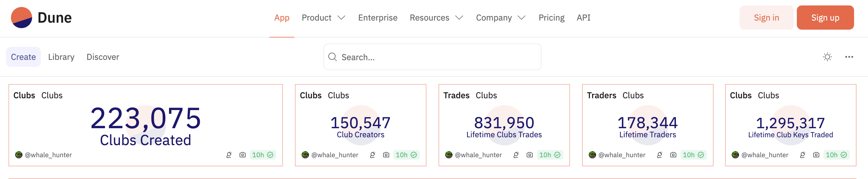Open the three-dots more options menu

click(x=849, y=57)
